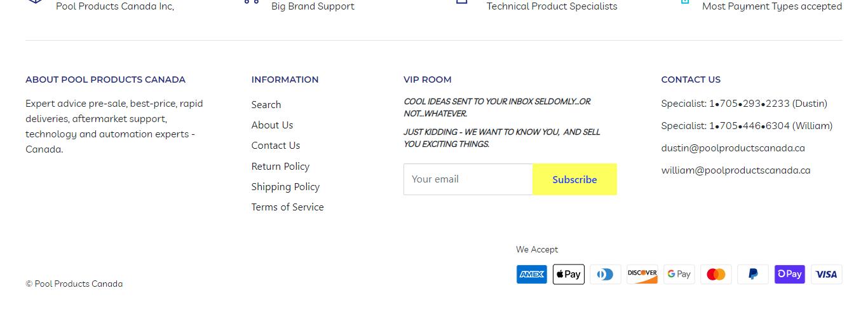This screenshot has width=868, height=316.
Task: Email dustin@poolproductscanada.ca
Action: pos(733,148)
